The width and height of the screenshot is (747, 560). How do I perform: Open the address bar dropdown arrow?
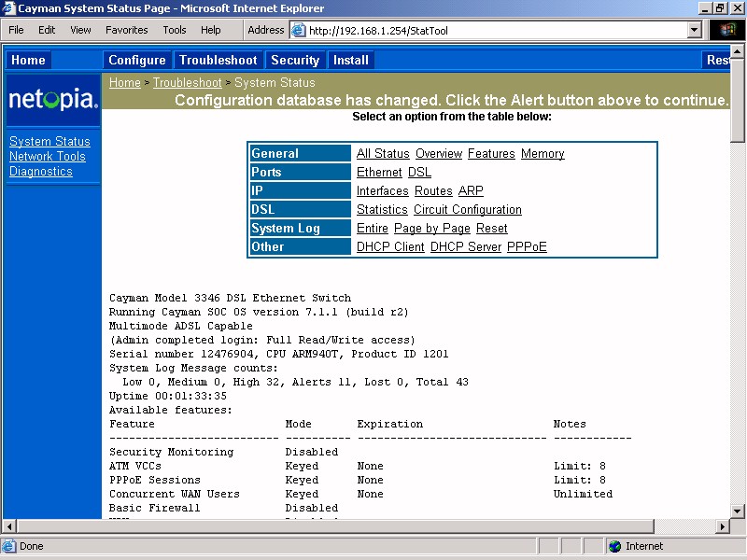point(694,31)
